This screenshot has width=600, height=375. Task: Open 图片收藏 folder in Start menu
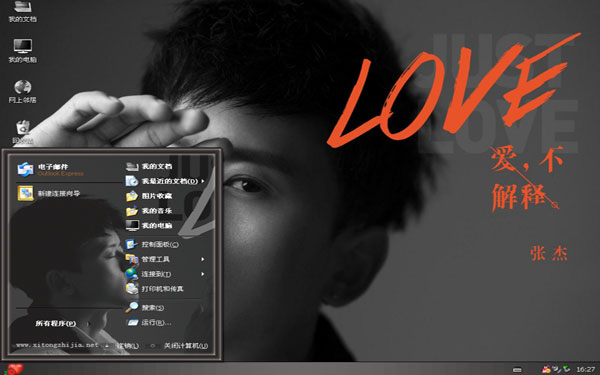pyautogui.click(x=149, y=196)
